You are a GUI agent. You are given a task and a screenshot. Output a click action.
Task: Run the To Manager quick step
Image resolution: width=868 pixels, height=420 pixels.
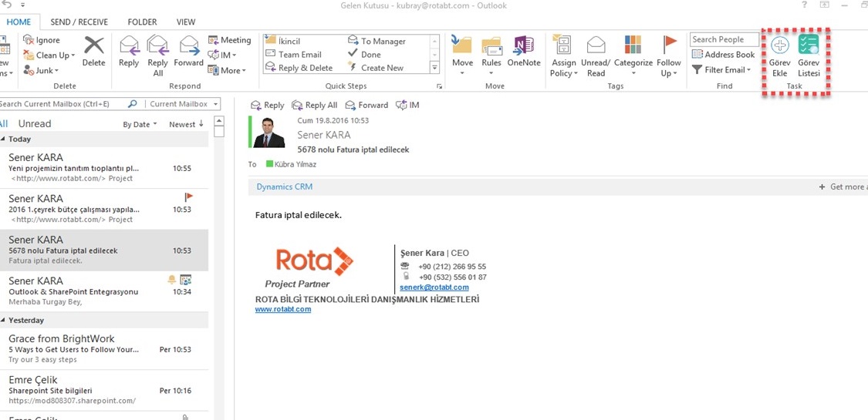(377, 41)
